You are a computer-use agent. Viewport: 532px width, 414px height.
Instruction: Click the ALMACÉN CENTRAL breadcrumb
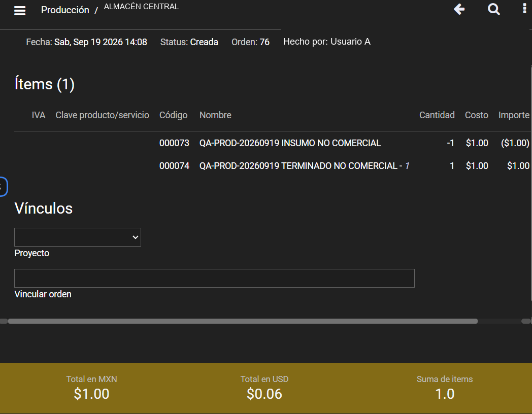tap(141, 7)
